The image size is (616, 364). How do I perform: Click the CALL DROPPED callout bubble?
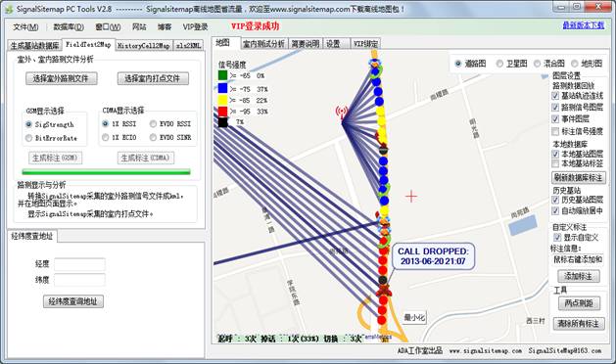point(432,256)
